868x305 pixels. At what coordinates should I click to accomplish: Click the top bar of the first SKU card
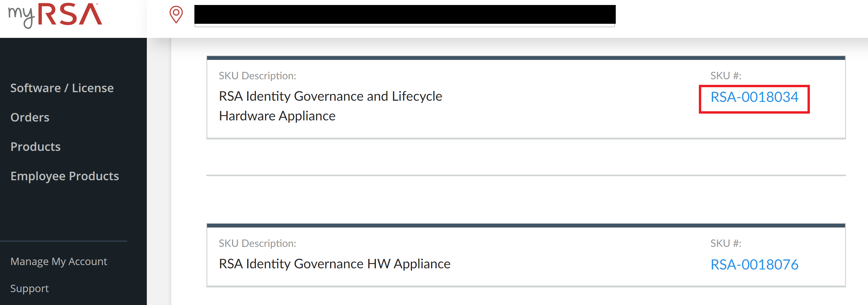[x=526, y=58]
